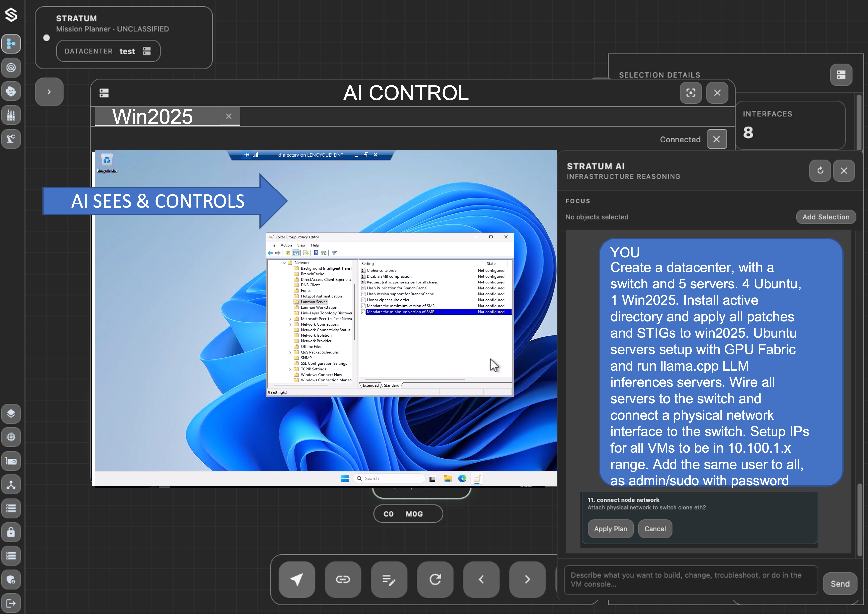
Task: Open the Action menu in Group Policy Editor
Action: click(x=286, y=245)
